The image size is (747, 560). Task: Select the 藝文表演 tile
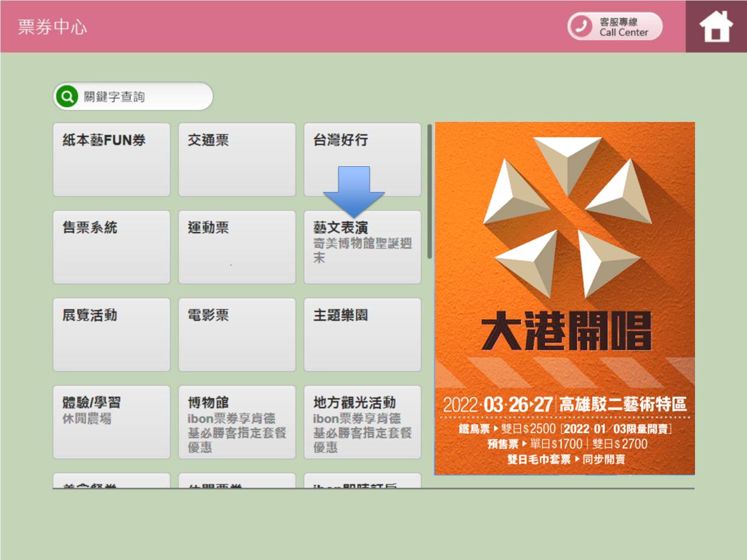(x=362, y=247)
